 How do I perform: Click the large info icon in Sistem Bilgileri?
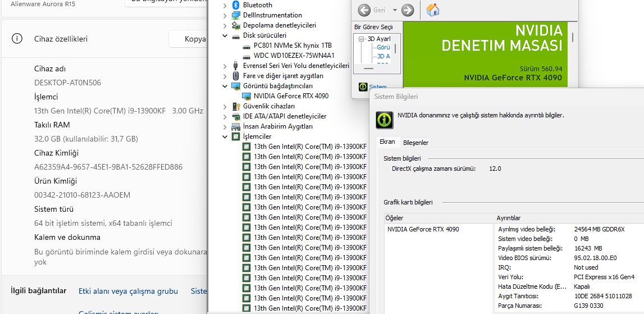385,120
